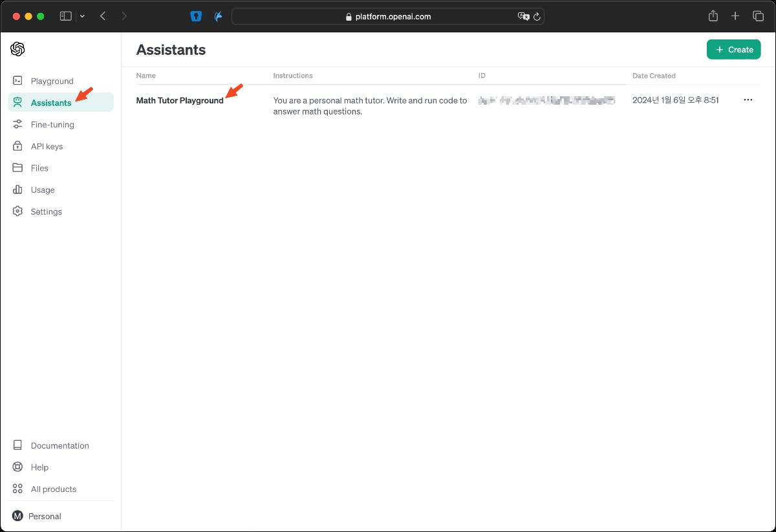Image resolution: width=776 pixels, height=532 pixels.
Task: Click the Assistants page heading
Action: pyautogui.click(x=171, y=50)
